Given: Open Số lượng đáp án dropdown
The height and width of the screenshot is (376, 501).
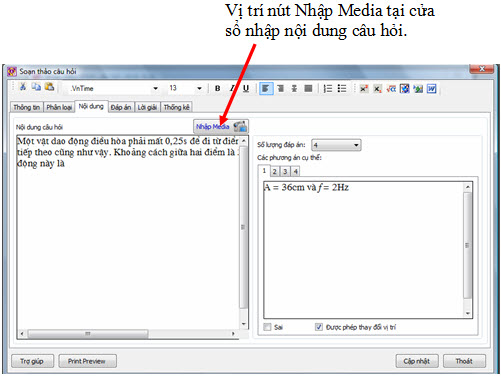Looking at the screenshot, I should tap(336, 145).
